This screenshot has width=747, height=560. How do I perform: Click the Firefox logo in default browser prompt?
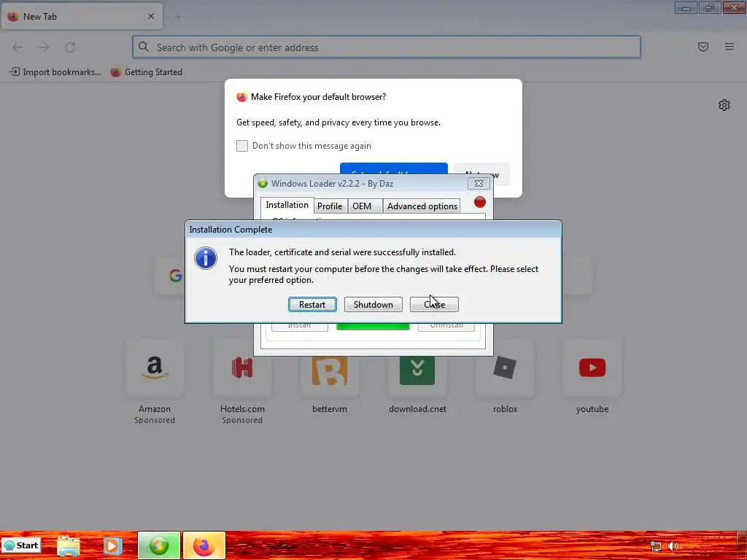coord(242,97)
